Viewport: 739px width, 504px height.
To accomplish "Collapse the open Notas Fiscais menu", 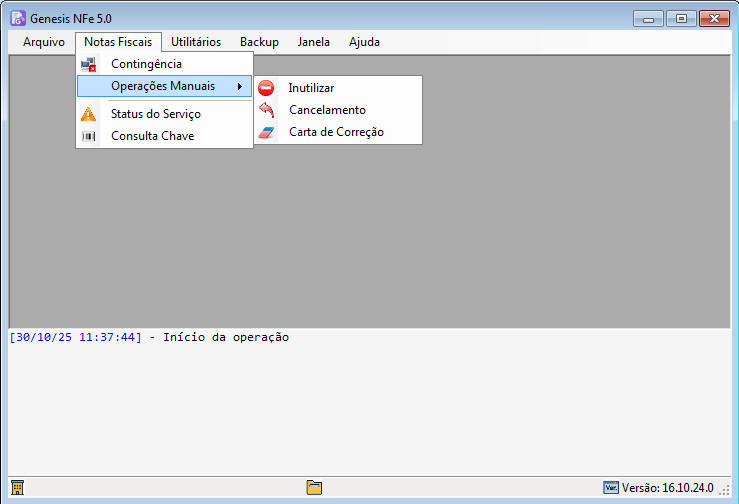I will coord(118,42).
